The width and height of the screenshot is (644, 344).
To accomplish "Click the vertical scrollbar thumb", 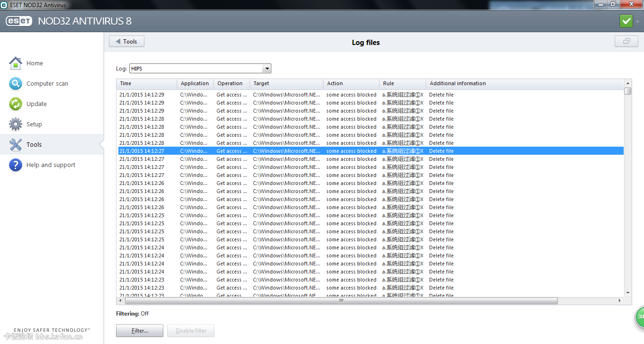I will pyautogui.click(x=627, y=91).
